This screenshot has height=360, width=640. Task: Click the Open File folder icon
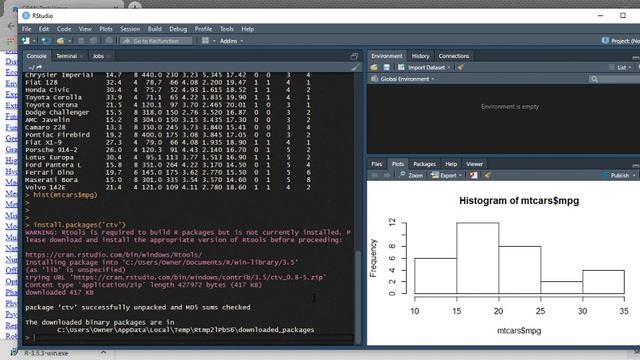(60, 41)
